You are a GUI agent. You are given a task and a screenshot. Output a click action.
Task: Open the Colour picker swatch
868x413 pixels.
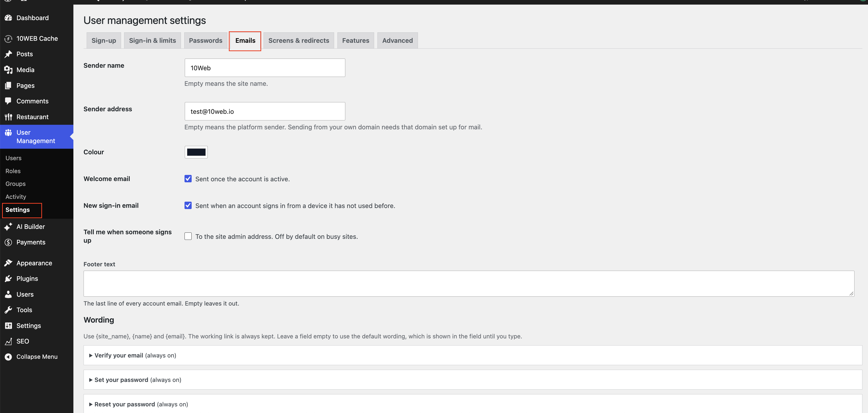click(196, 152)
